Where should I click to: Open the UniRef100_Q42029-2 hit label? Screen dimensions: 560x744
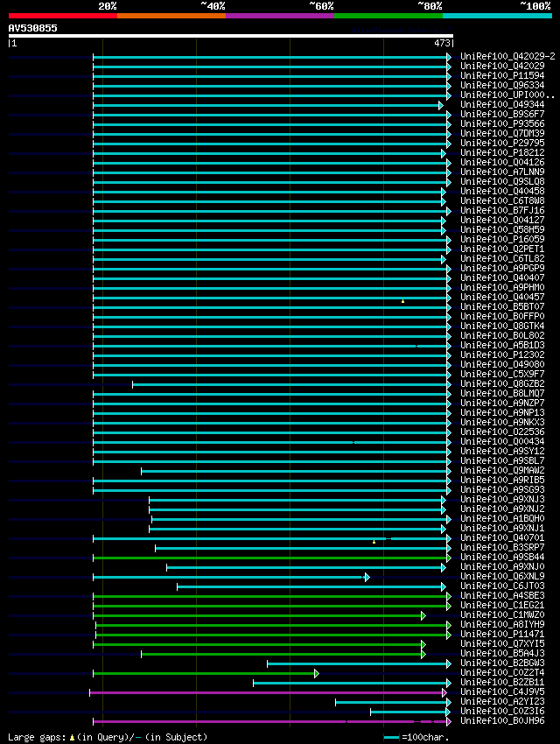(x=507, y=57)
